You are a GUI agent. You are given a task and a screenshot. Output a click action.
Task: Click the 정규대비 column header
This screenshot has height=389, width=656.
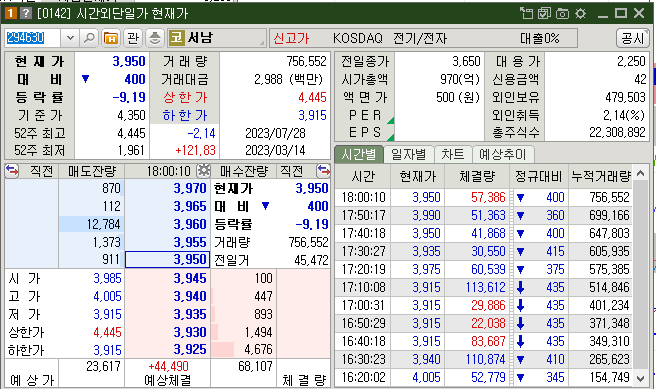click(x=539, y=176)
